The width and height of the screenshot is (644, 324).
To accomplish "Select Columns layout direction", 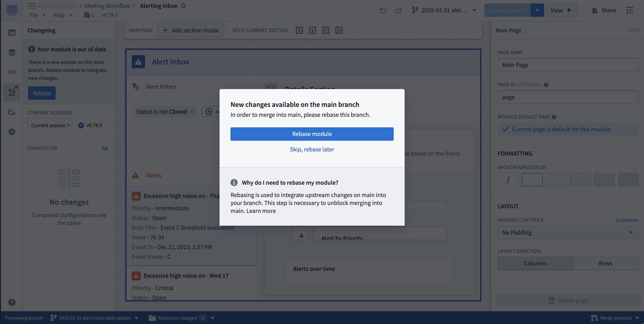I will [x=535, y=263].
